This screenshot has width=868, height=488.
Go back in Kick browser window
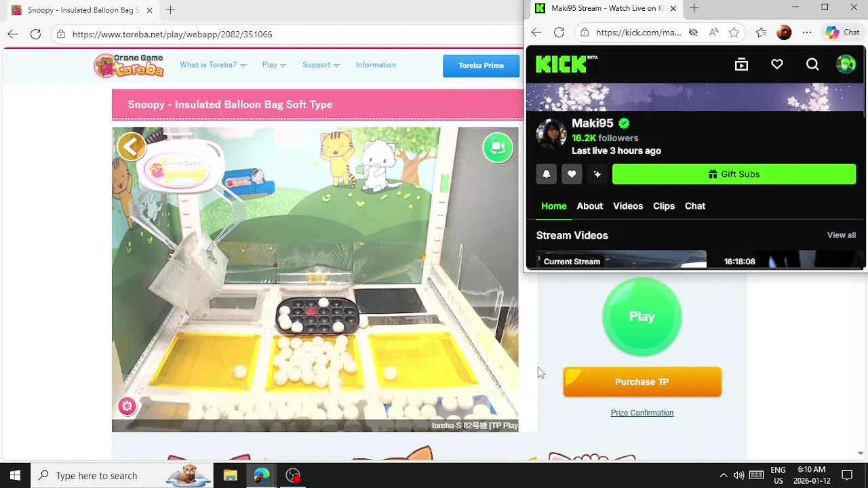536,32
